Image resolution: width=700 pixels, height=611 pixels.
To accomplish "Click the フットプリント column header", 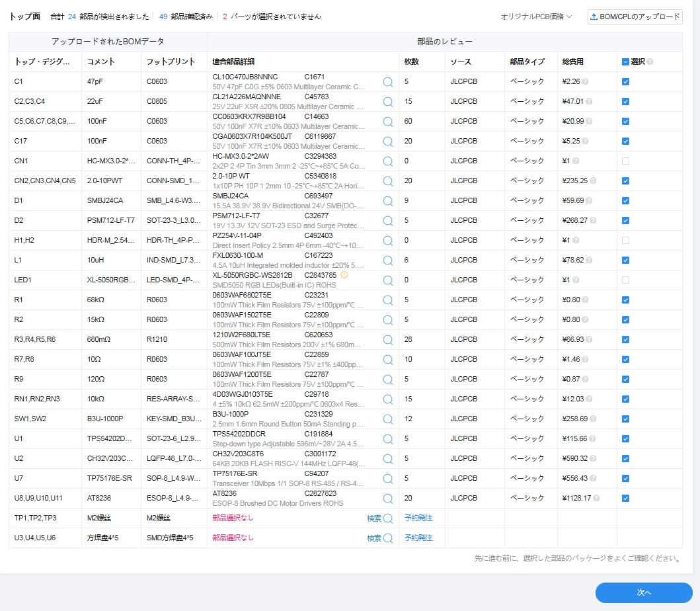I will point(171,61).
